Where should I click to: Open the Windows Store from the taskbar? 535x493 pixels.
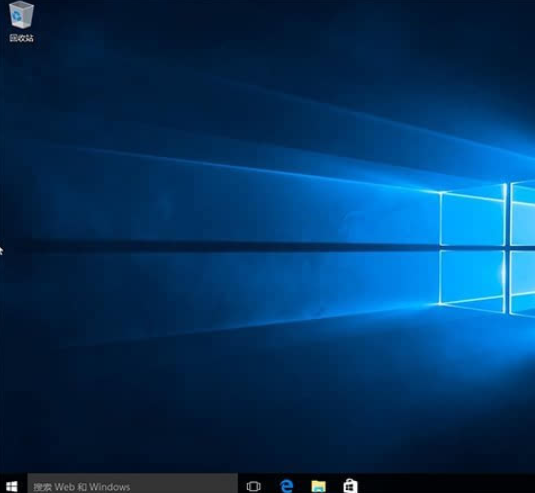pos(350,486)
